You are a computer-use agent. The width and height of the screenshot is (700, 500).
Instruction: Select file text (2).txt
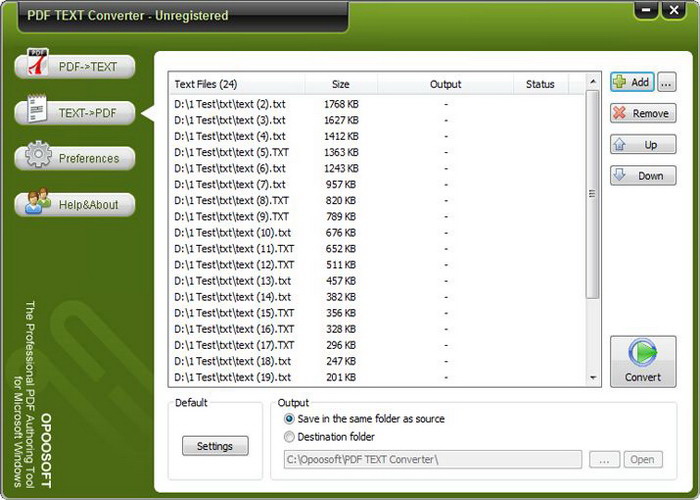click(x=377, y=104)
